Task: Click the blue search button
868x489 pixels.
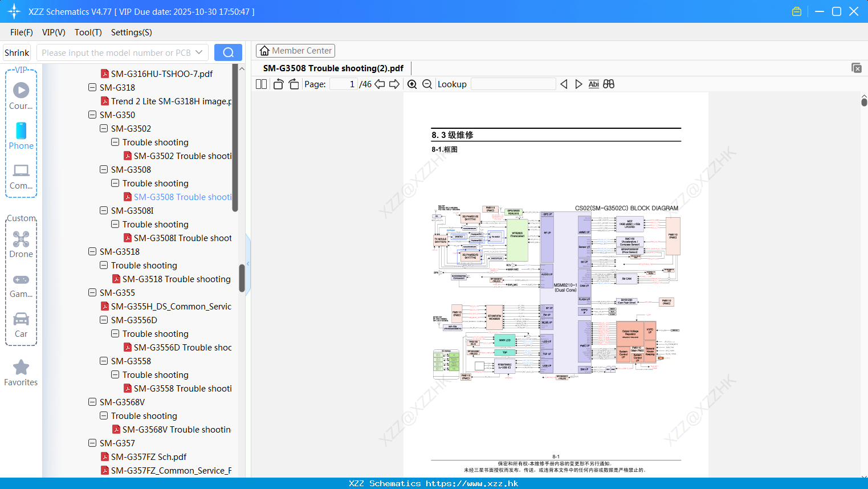Action: [x=228, y=52]
